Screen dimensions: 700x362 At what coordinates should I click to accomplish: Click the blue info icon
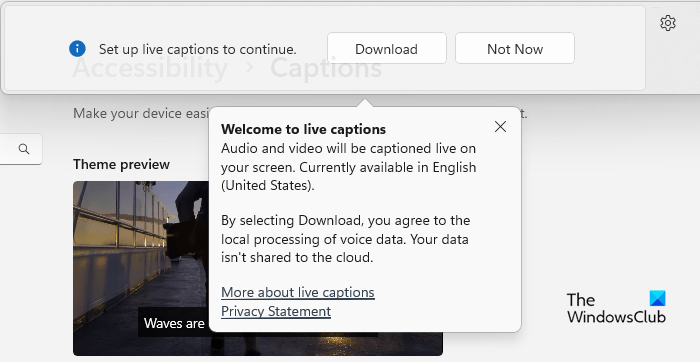[77, 49]
